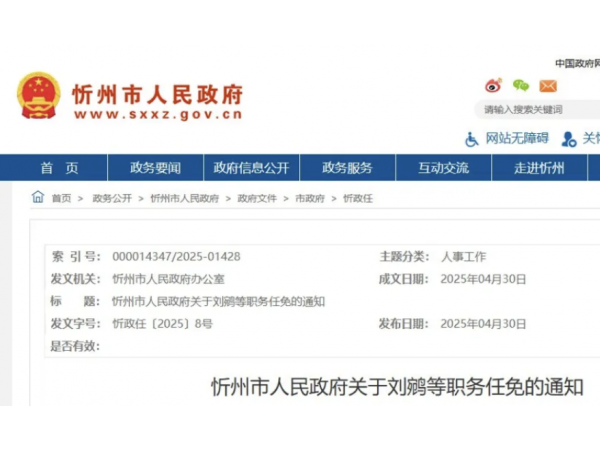
Task: Click the national emblem logo
Action: pyautogui.click(x=39, y=96)
